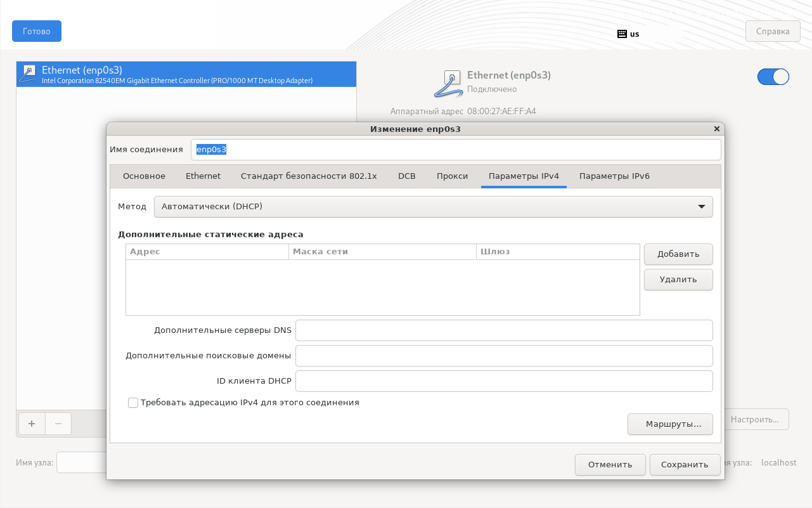Enable require IPv4 addressing checkbox

[x=133, y=403]
